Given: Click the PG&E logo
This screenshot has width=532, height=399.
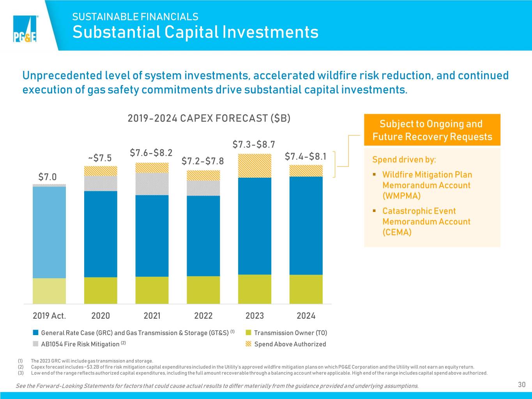Looking at the screenshot, I should tap(25, 29).
